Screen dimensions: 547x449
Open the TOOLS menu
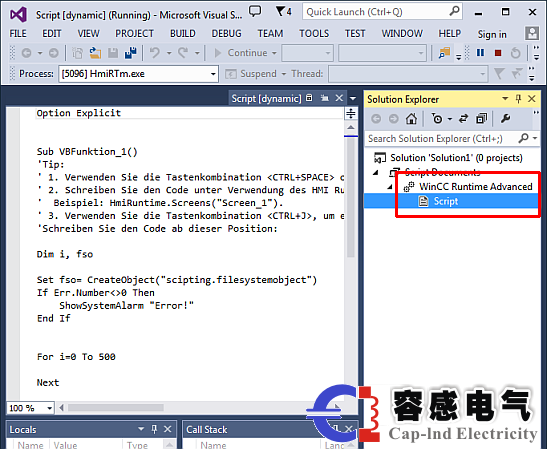click(x=314, y=33)
